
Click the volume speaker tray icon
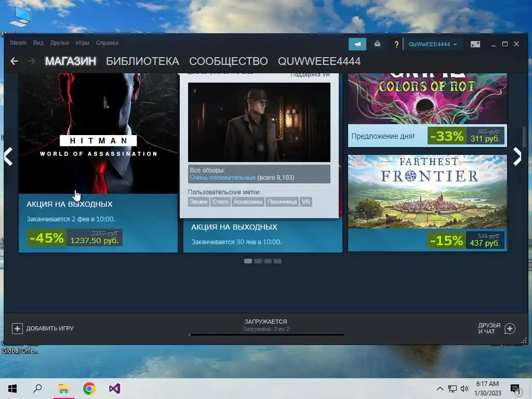464,389
